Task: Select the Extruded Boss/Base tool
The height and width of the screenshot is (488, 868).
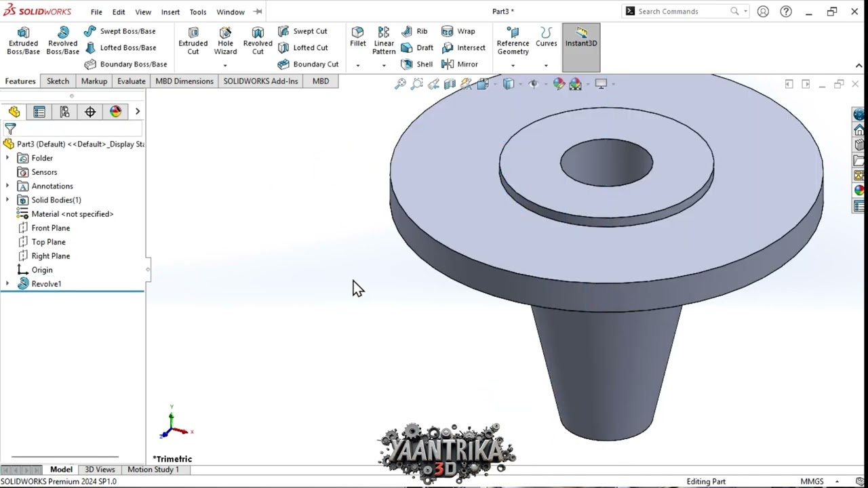Action: pos(23,41)
